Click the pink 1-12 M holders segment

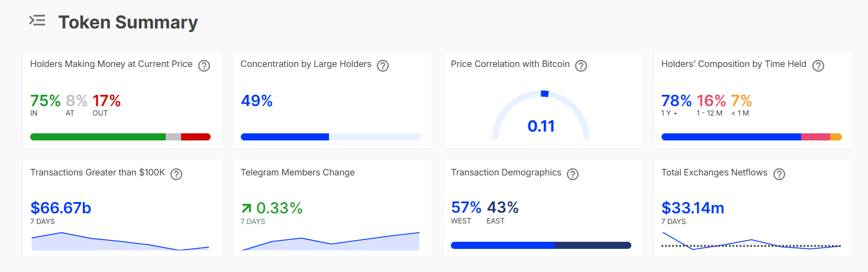coord(815,137)
